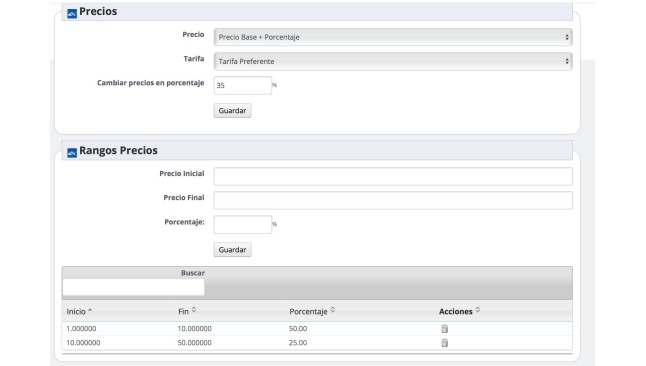Screen dimensions: 646x366
Task: Click the Buscar search box
Action: coord(133,287)
